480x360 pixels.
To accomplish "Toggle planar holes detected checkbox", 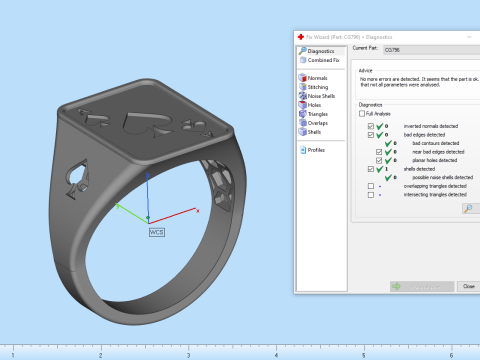I will click(379, 161).
